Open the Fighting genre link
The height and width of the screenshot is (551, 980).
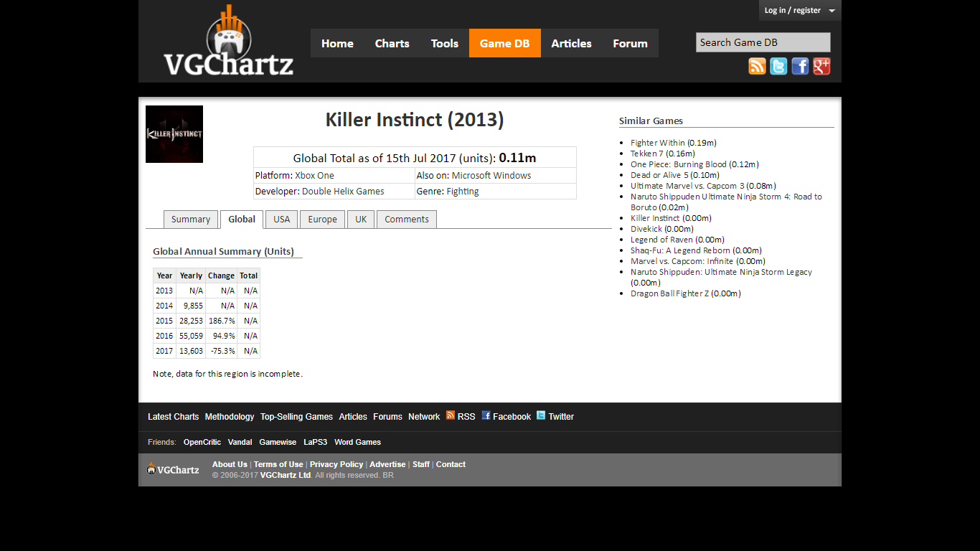tap(463, 192)
